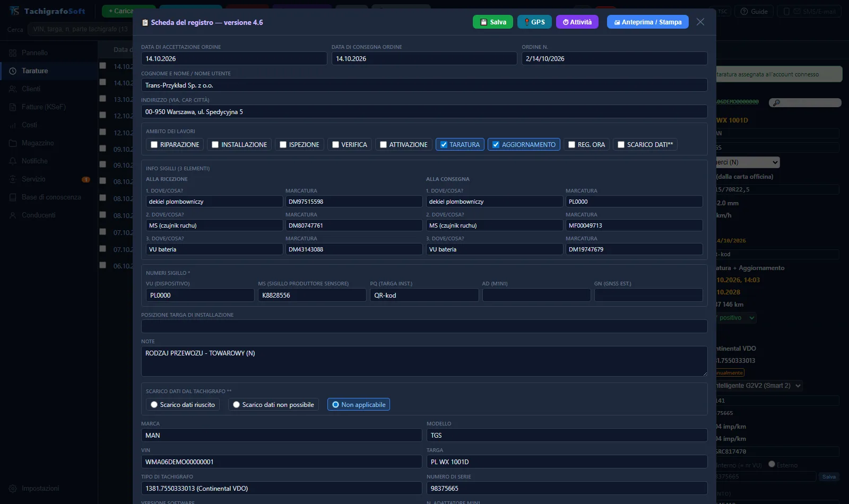This screenshot has height=504, width=849.
Task: Open the positivo result dropdown in background
Action: coord(737,318)
